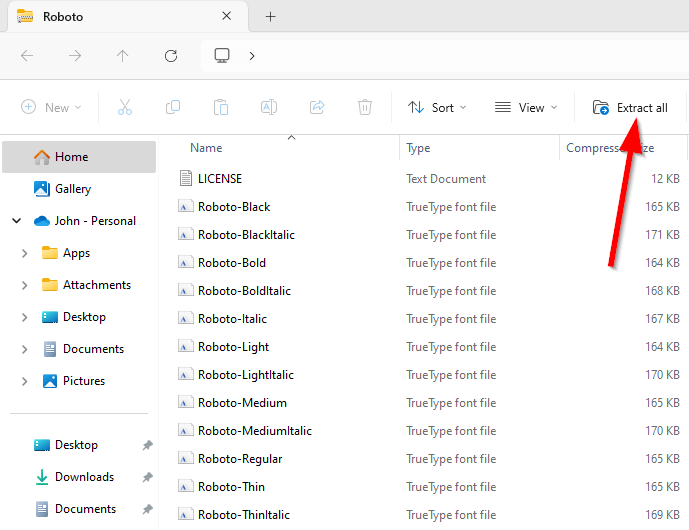Viewport: 689px width, 530px height.
Task: Click the Copy icon in toolbar
Action: pos(173,107)
